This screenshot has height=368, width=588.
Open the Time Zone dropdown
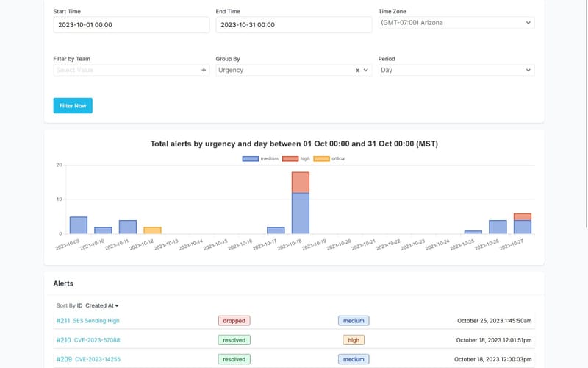[456, 23]
